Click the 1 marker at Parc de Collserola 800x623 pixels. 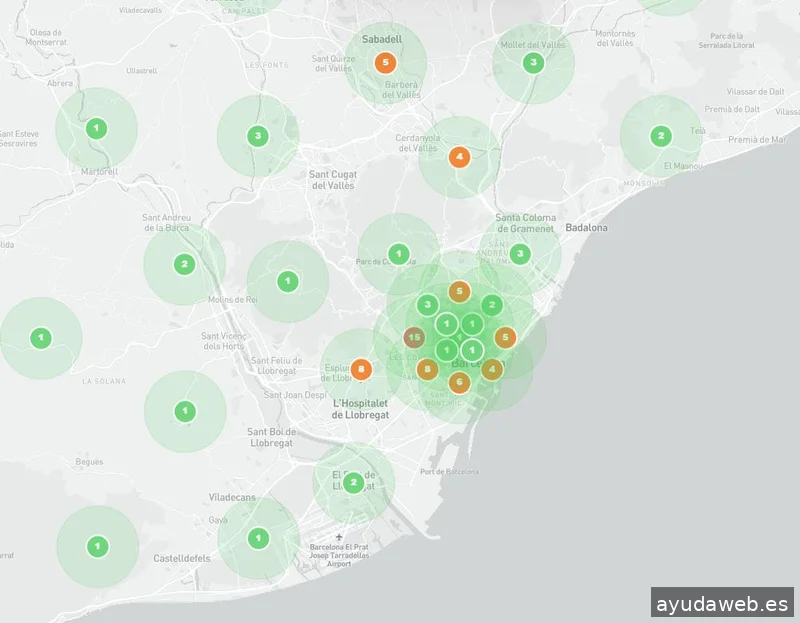point(398,254)
